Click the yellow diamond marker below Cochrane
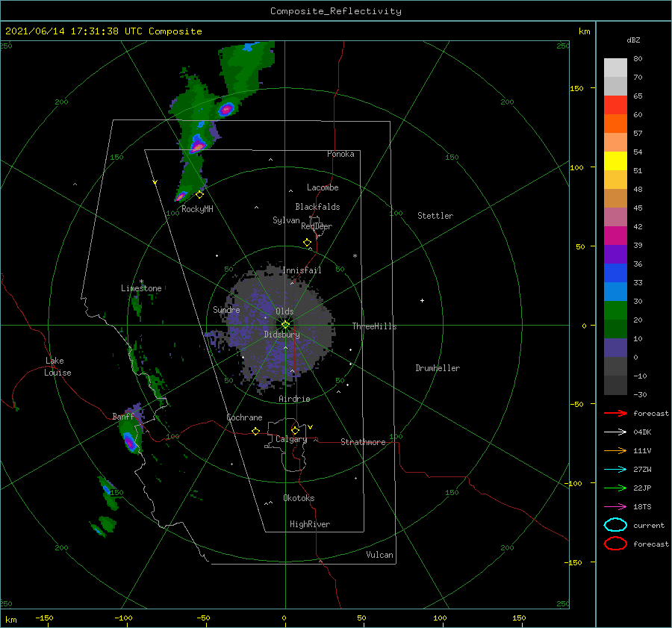This screenshot has width=672, height=628. pyautogui.click(x=256, y=431)
